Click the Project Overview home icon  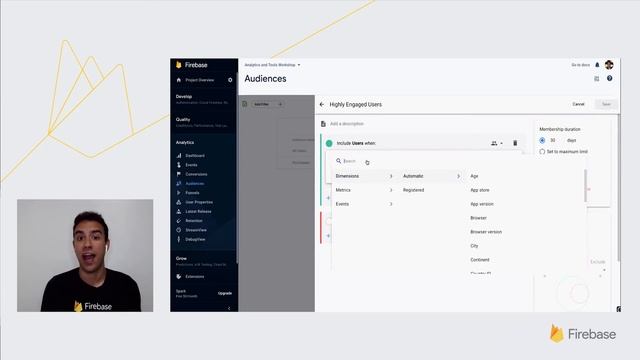click(178, 80)
